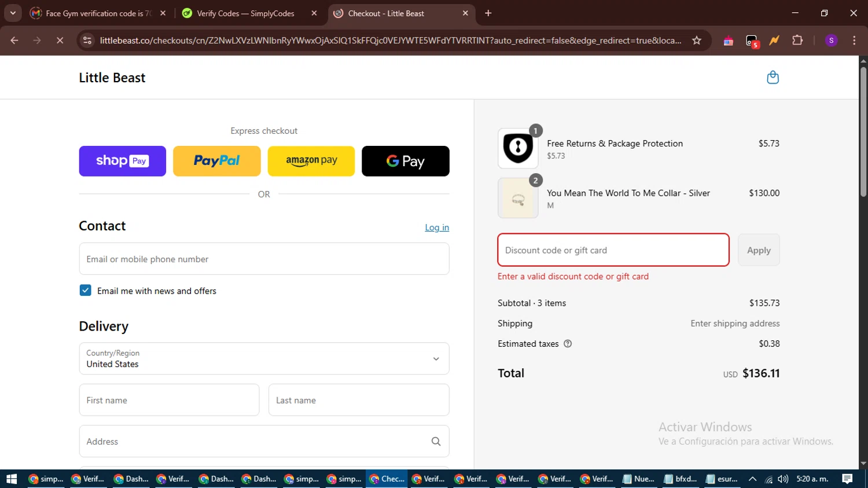The image size is (868, 488).
Task: Choose PayPal express checkout
Action: (217, 161)
